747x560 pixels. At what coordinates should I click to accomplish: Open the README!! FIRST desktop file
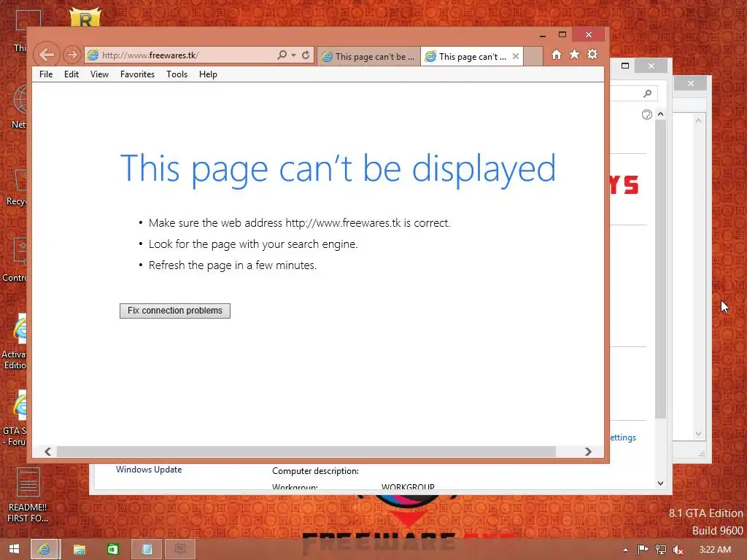[28, 495]
